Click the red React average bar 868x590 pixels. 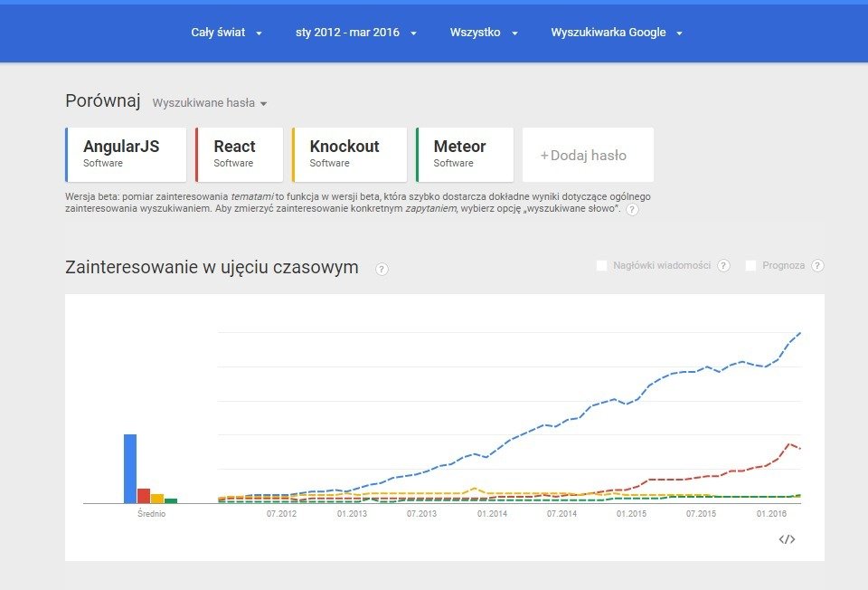(144, 495)
